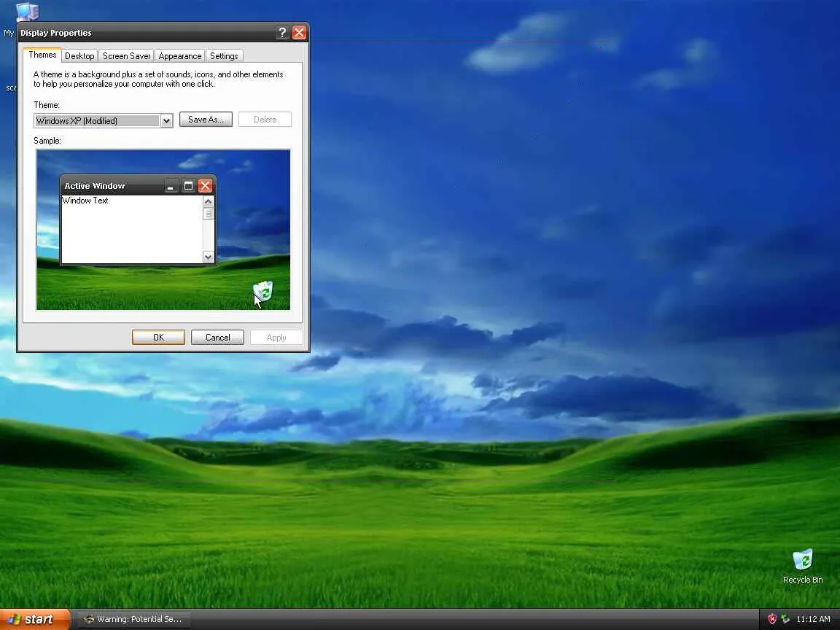This screenshot has height=630, width=840.
Task: Click the sample window red close button
Action: point(205,186)
